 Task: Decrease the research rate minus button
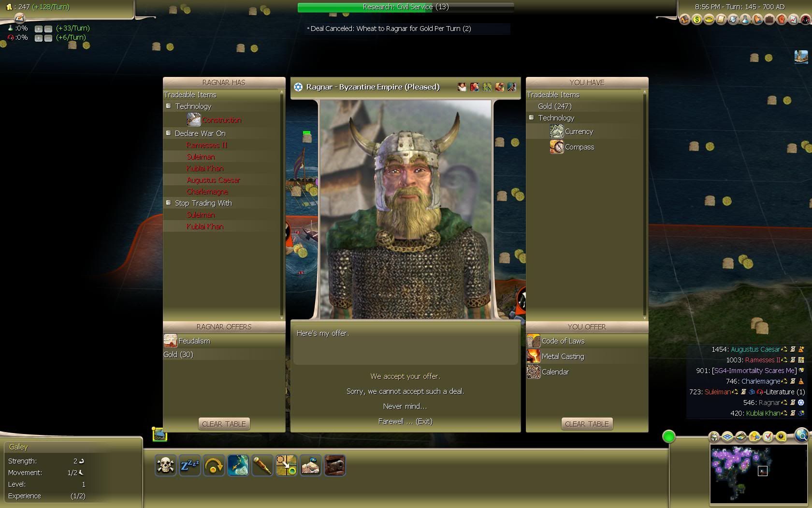pos(48,29)
